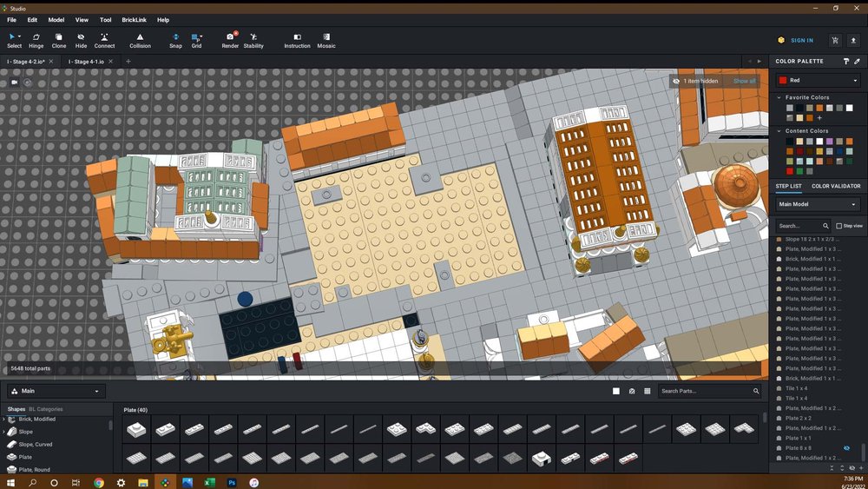Expand the Brick, Modified category
The image size is (868, 489).
coord(3,420)
